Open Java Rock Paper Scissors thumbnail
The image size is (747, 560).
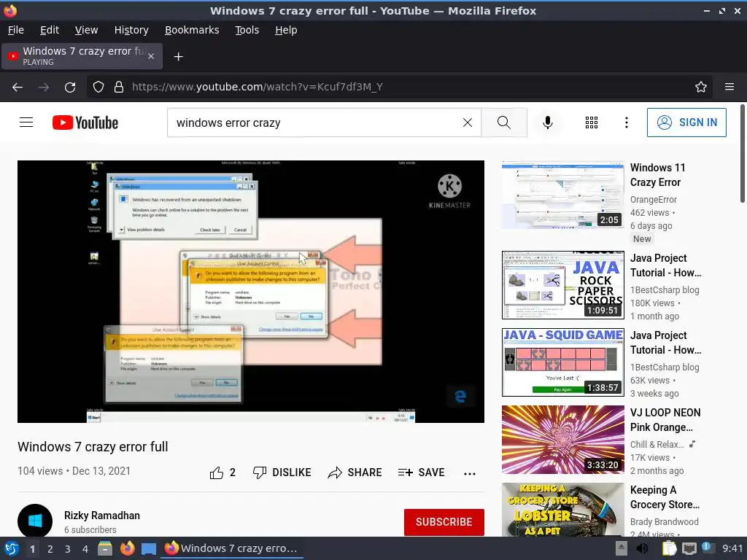point(562,285)
